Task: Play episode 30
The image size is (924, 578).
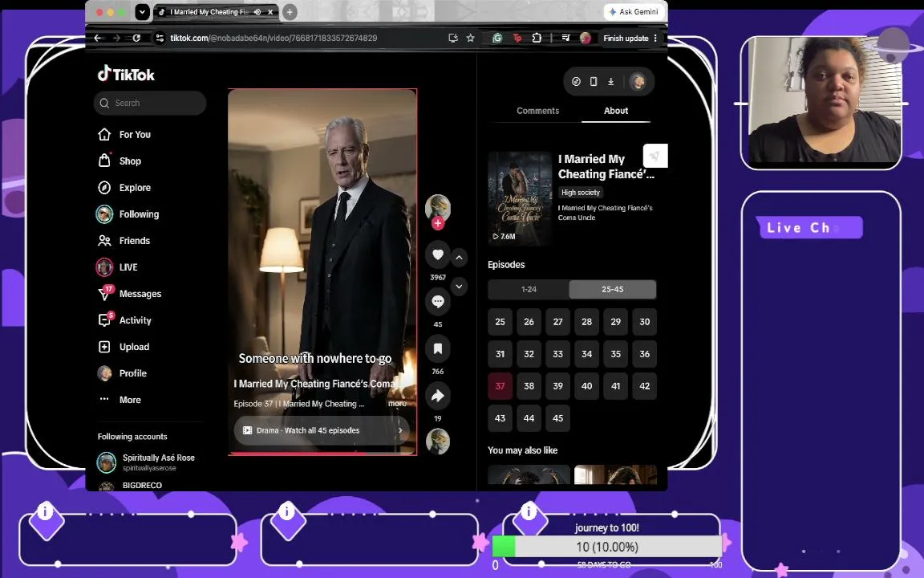Action: [645, 322]
